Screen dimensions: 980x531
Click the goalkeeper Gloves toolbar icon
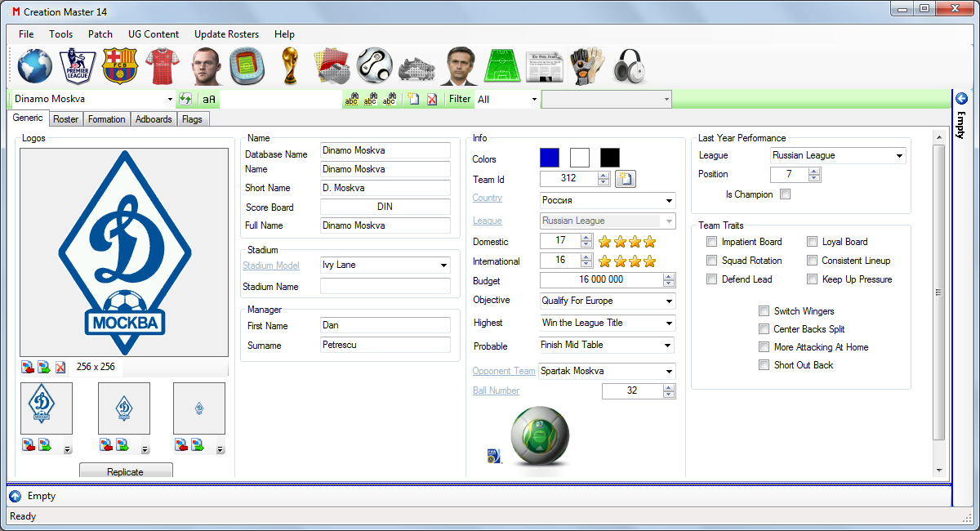pyautogui.click(x=586, y=65)
